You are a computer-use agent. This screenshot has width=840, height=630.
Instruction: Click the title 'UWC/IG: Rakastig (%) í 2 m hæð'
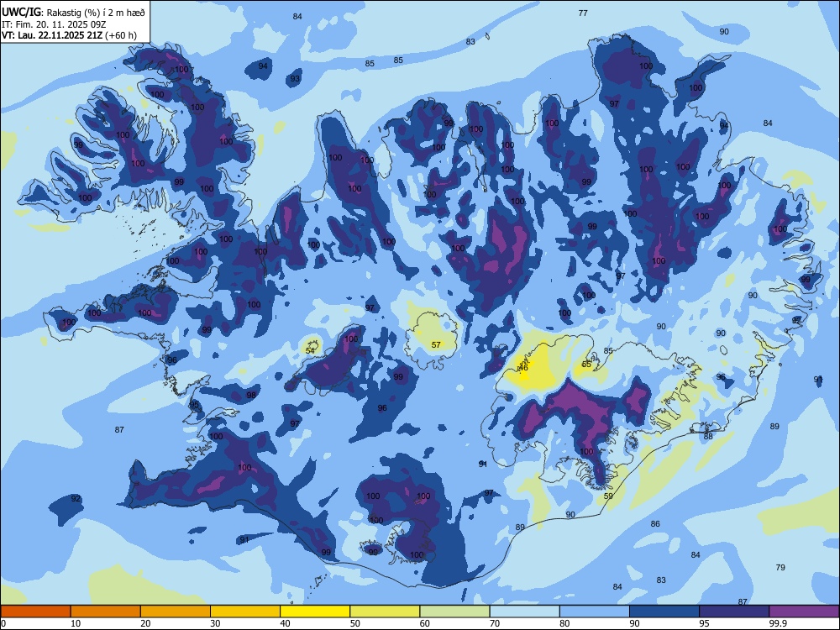[x=73, y=13]
